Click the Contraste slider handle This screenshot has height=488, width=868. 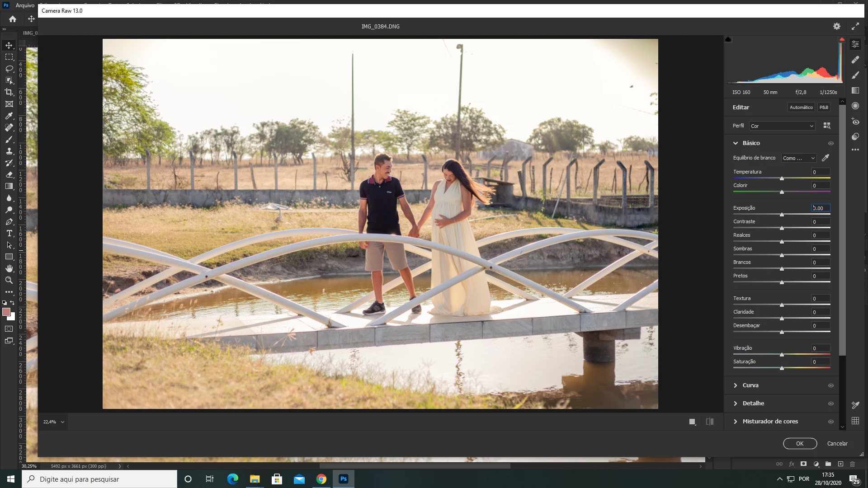782,228
